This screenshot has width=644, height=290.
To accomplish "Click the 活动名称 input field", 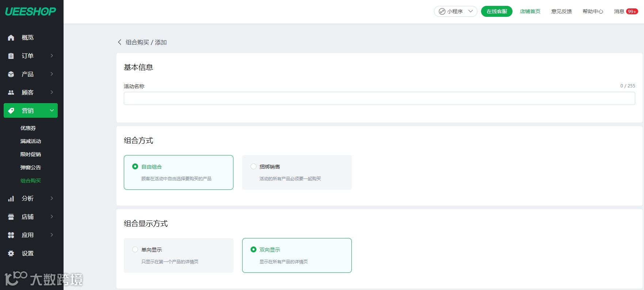I will tap(379, 98).
